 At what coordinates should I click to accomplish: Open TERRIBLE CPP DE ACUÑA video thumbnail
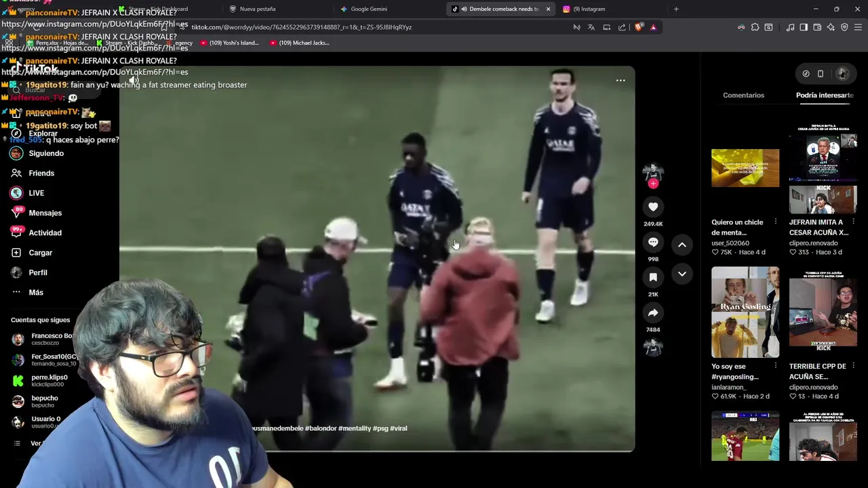coord(823,312)
